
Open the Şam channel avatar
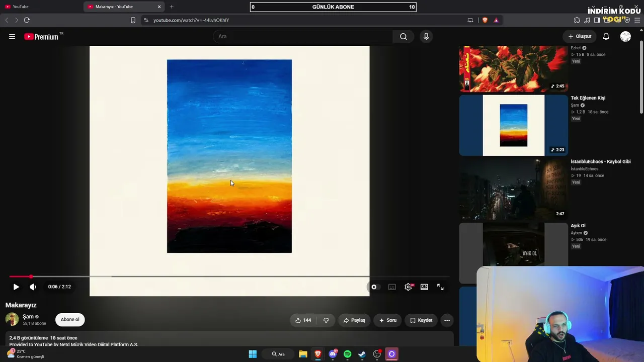(12, 319)
